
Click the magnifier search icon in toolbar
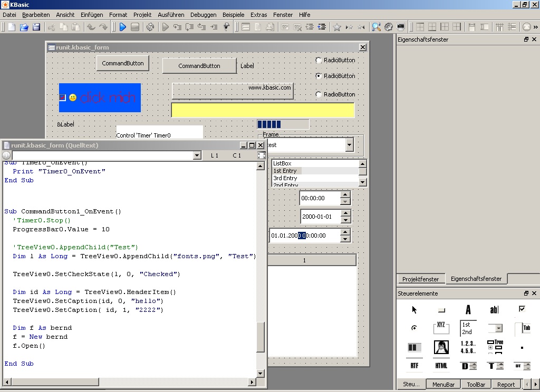tap(376, 27)
